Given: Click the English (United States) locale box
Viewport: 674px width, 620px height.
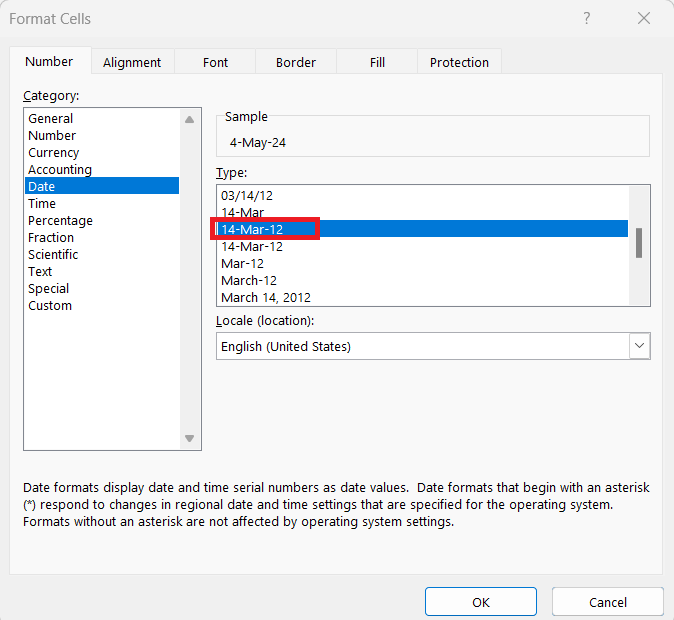Looking at the screenshot, I should [433, 346].
